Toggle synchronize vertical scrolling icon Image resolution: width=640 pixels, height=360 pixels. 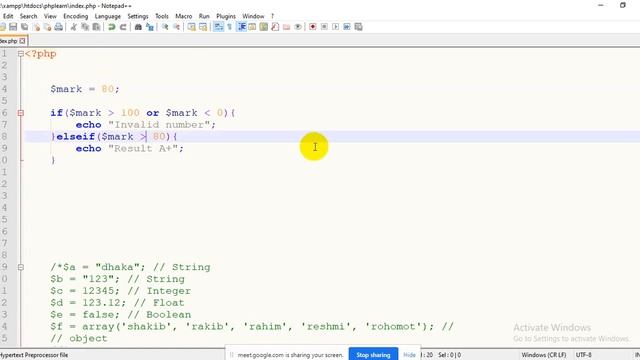pyautogui.click(x=191, y=27)
